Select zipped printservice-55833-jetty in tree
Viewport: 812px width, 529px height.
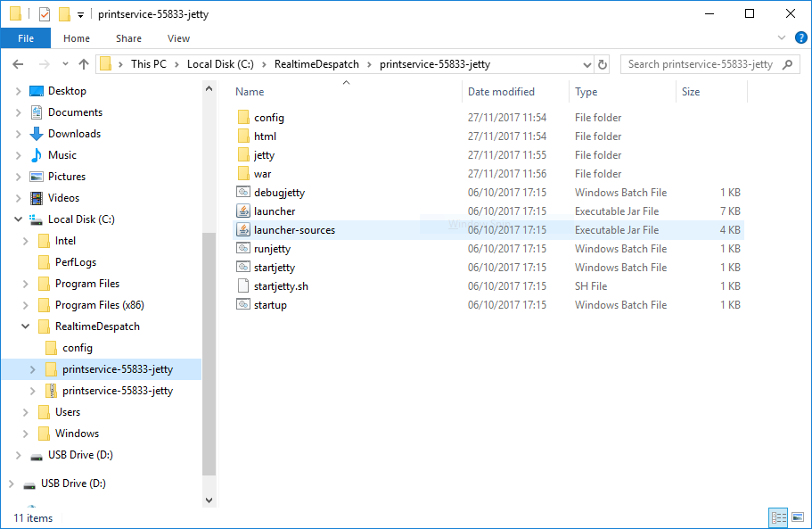pyautogui.click(x=118, y=391)
